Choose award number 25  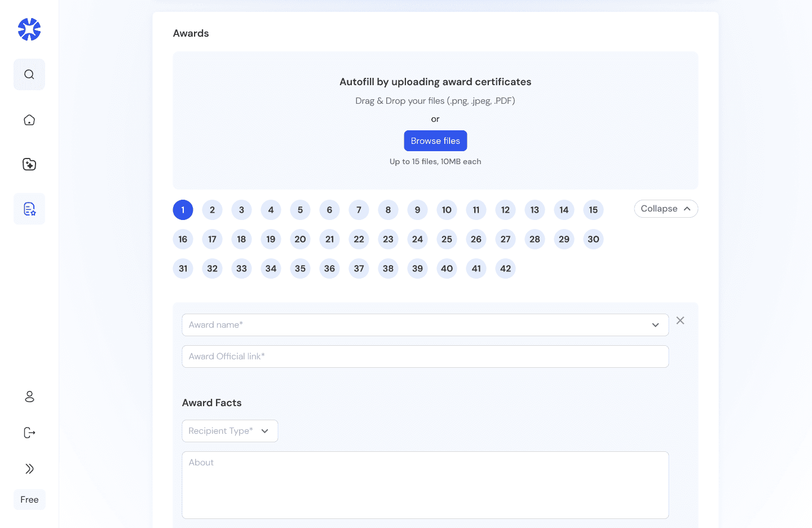[447, 239]
